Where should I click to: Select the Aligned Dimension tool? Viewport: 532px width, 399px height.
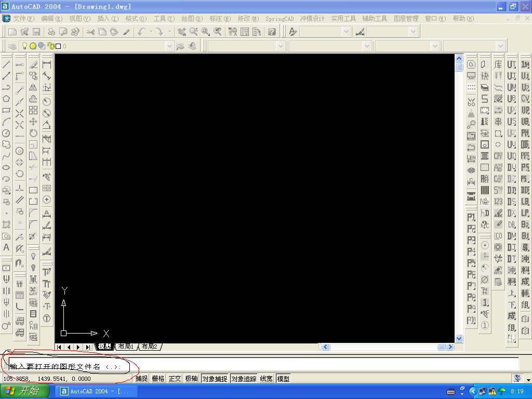(x=47, y=76)
